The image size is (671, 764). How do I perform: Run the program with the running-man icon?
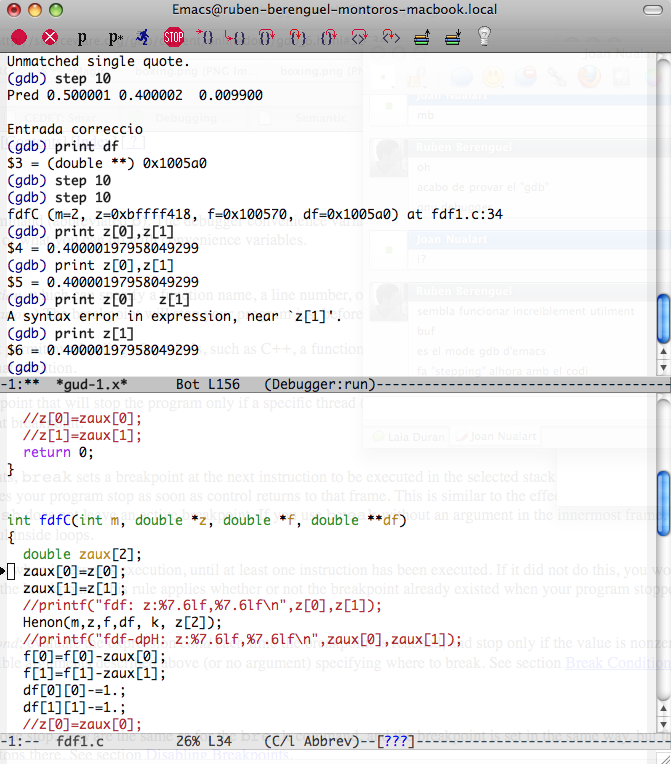[x=143, y=37]
